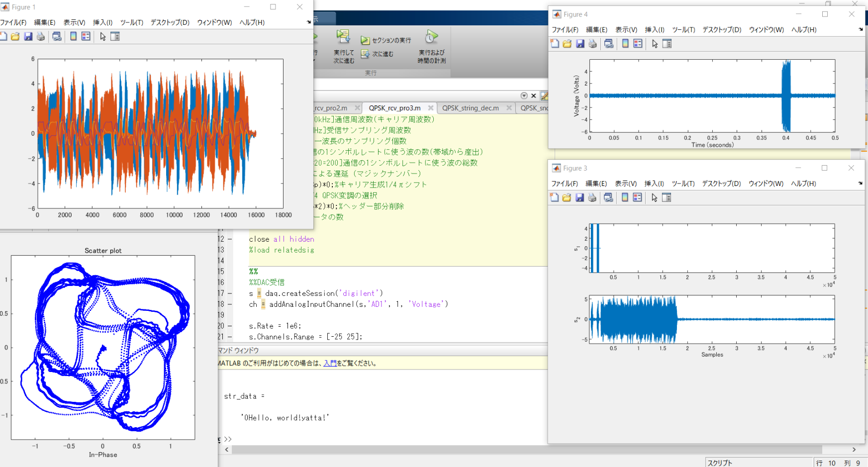Click the 実行して次に進む run-and-advance icon
868x467 pixels.
344,46
